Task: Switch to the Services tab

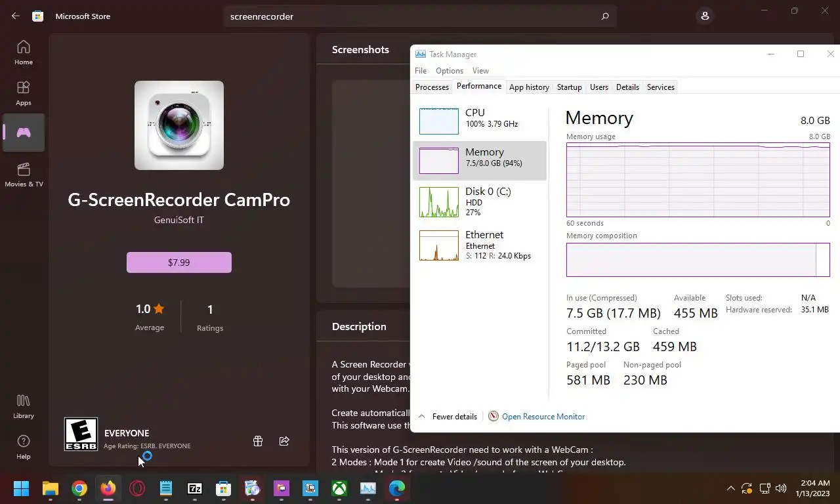Action: pos(660,87)
